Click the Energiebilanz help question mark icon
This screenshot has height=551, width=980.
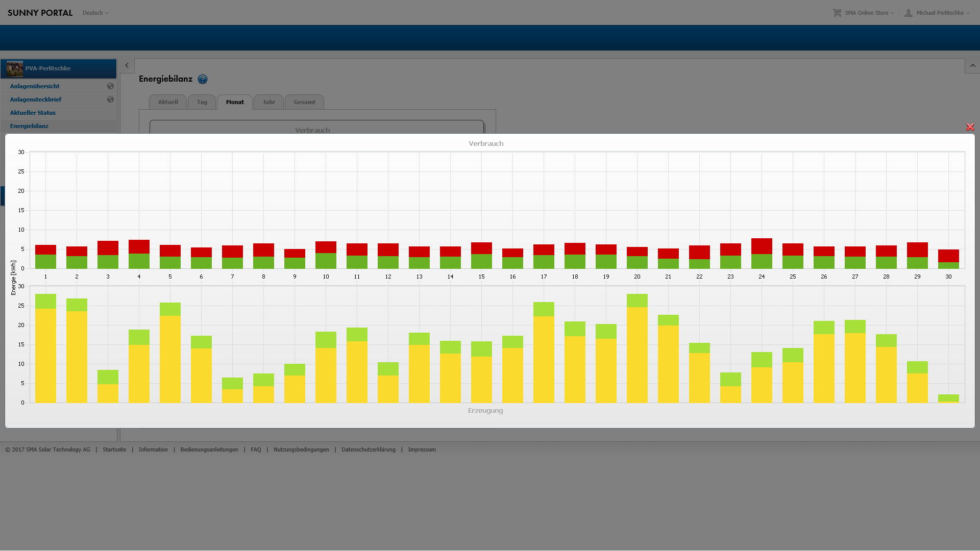203,79
